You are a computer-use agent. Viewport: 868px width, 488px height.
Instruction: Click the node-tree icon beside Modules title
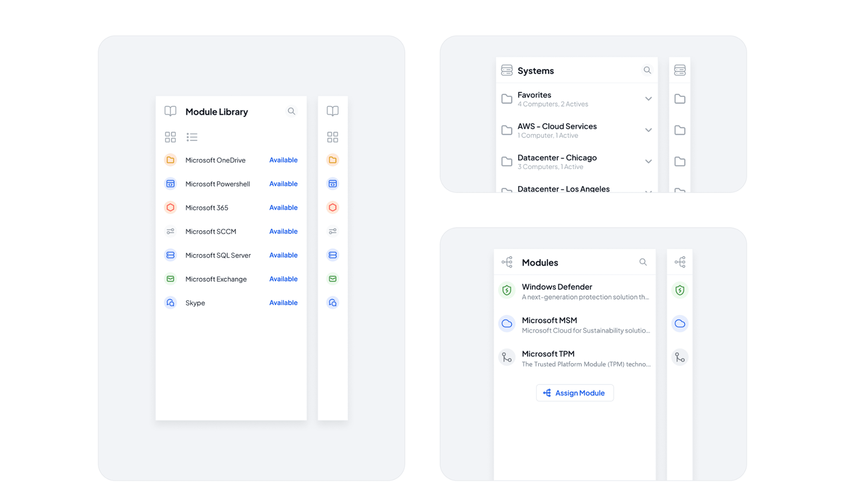507,262
